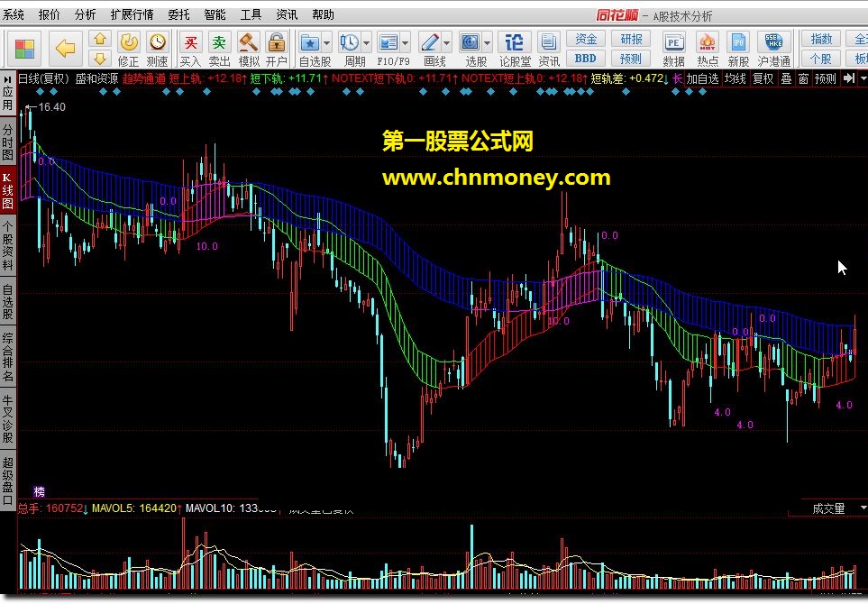
Task: Open the 委托 menu
Action: 178,15
